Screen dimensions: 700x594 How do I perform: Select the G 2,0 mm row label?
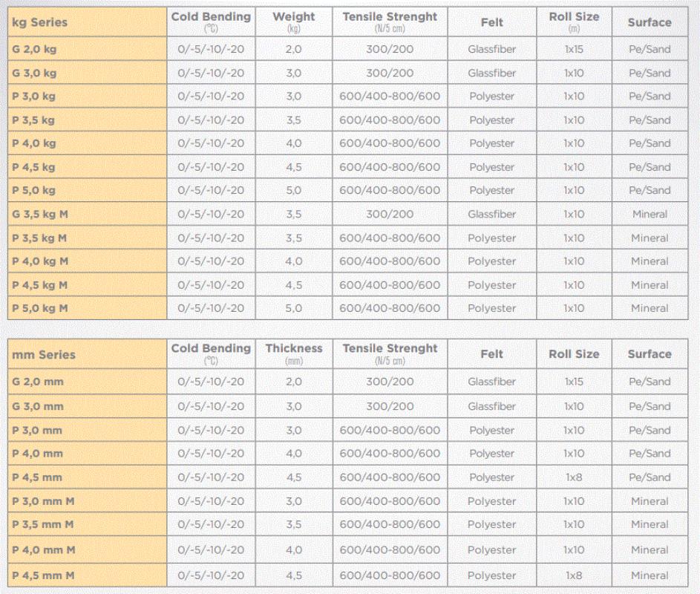point(38,382)
